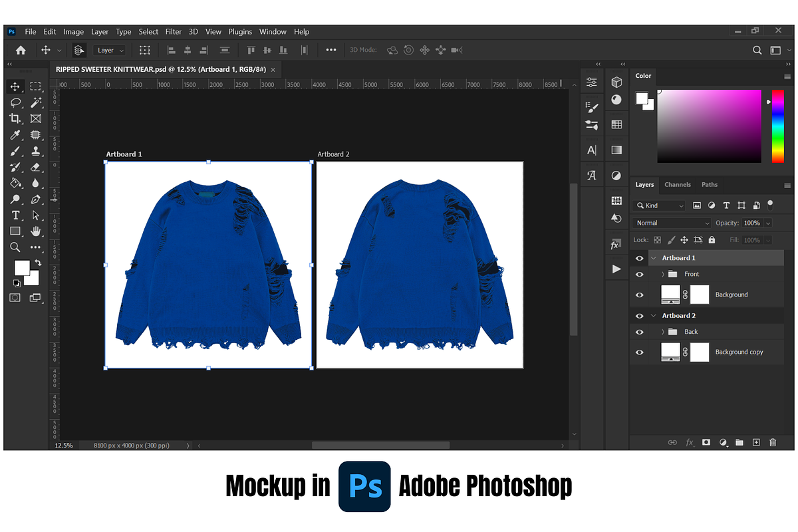Collapse the Artboard 1 group
The image size is (798, 532).
(x=654, y=258)
